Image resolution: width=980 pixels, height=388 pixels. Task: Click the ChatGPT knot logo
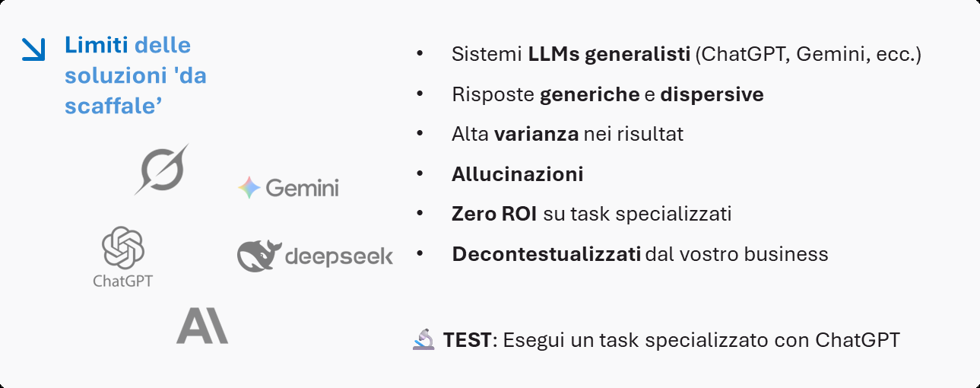tap(123, 248)
